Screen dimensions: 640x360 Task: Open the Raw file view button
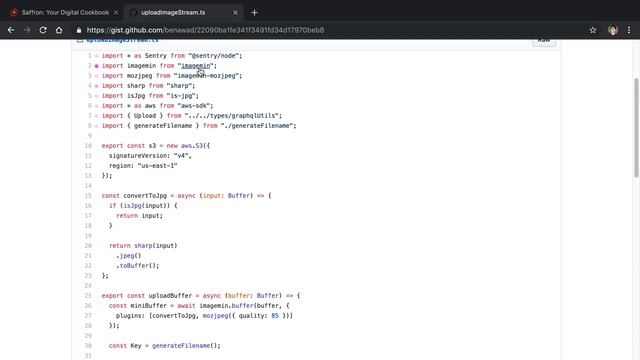544,41
